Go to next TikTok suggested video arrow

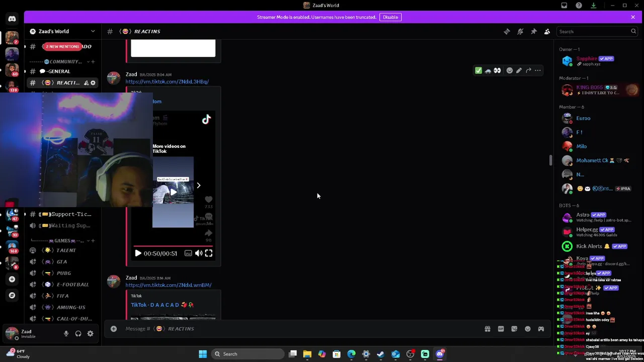point(198,186)
